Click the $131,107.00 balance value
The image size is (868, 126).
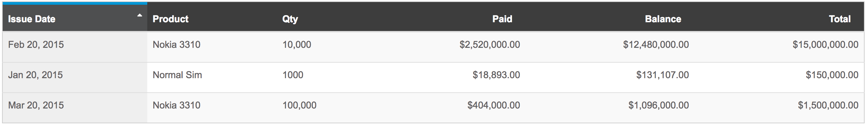click(x=662, y=75)
